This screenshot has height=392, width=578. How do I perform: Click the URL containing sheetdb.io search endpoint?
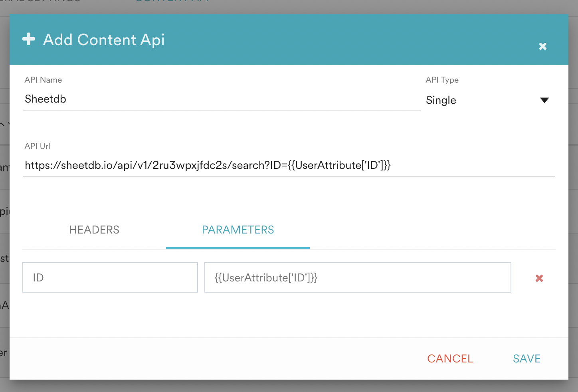(x=208, y=165)
